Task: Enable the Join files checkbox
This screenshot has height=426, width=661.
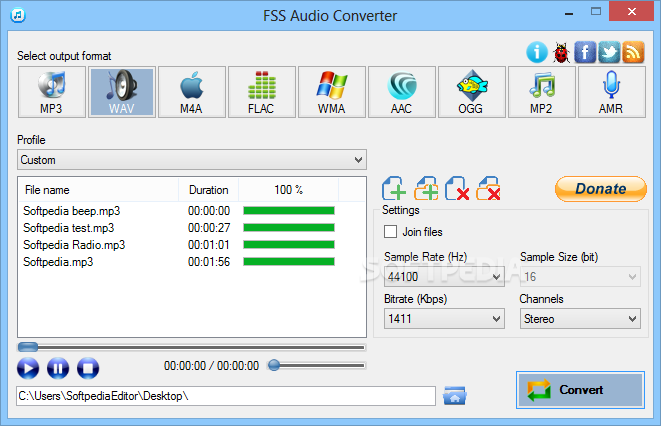Action: pos(390,232)
